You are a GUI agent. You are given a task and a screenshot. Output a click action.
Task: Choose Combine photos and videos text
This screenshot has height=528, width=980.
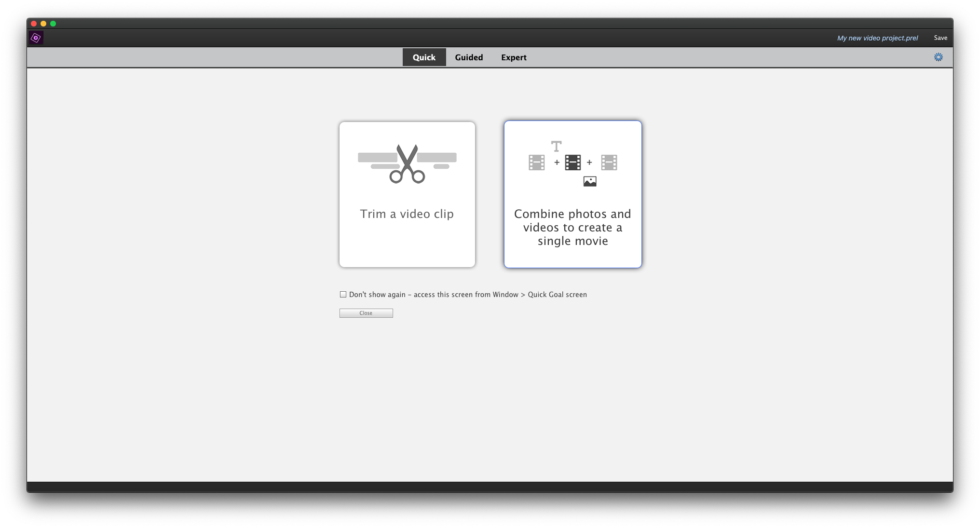click(x=572, y=227)
